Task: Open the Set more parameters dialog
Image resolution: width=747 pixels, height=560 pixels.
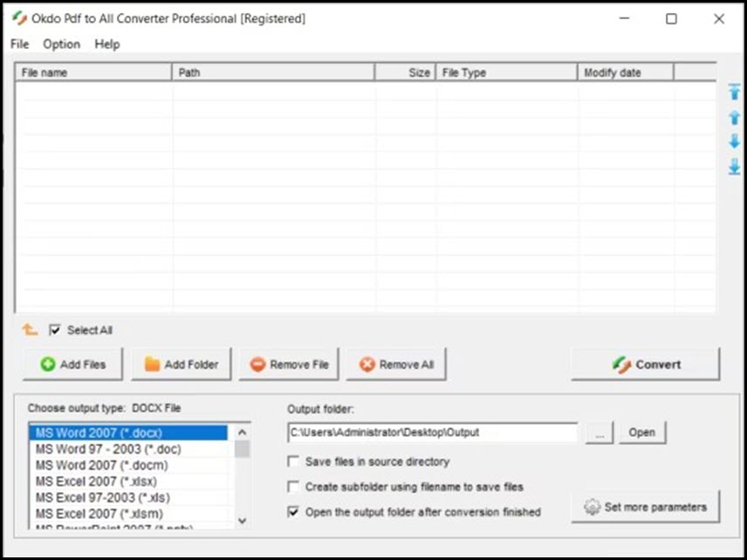Action: coord(646,507)
